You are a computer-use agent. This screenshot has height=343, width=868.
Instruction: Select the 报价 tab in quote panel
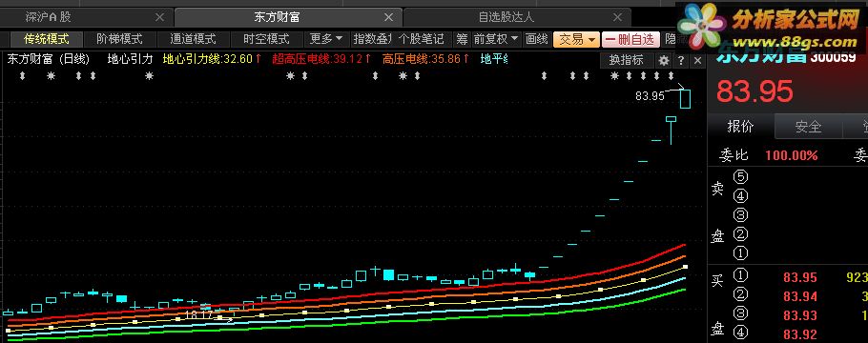(x=741, y=127)
